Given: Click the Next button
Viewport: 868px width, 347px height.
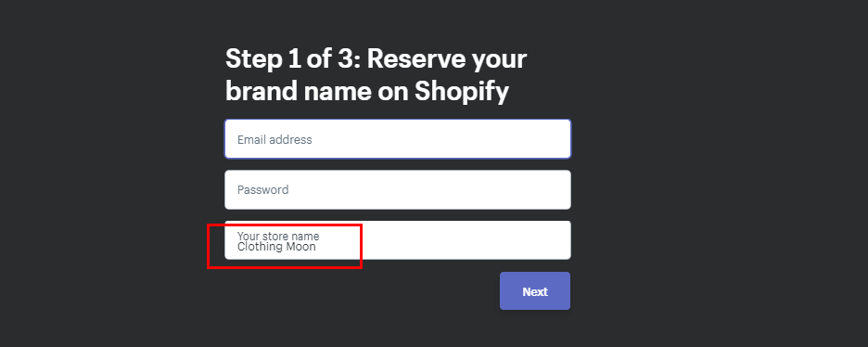Looking at the screenshot, I should [x=535, y=291].
